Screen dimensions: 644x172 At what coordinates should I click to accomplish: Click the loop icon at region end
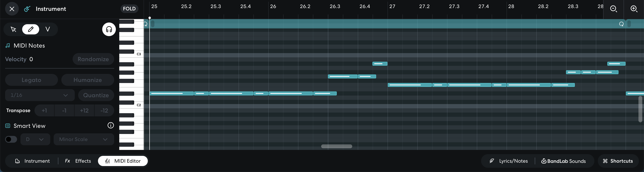[x=621, y=24]
